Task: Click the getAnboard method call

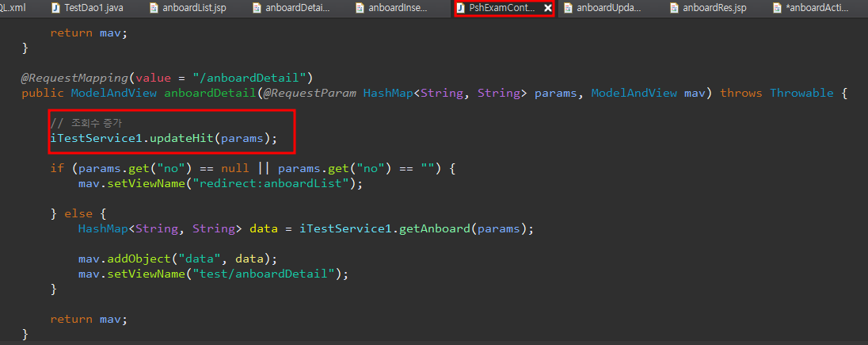Action: (x=435, y=228)
